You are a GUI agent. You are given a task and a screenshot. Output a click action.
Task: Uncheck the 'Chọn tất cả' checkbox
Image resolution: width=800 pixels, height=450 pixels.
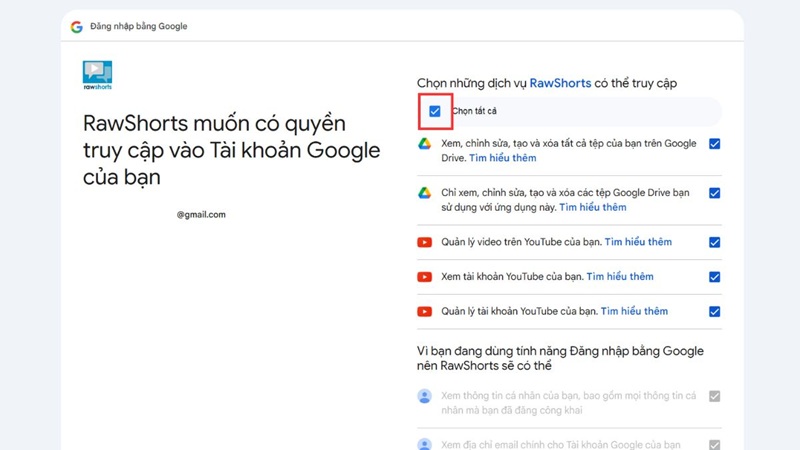tap(434, 111)
